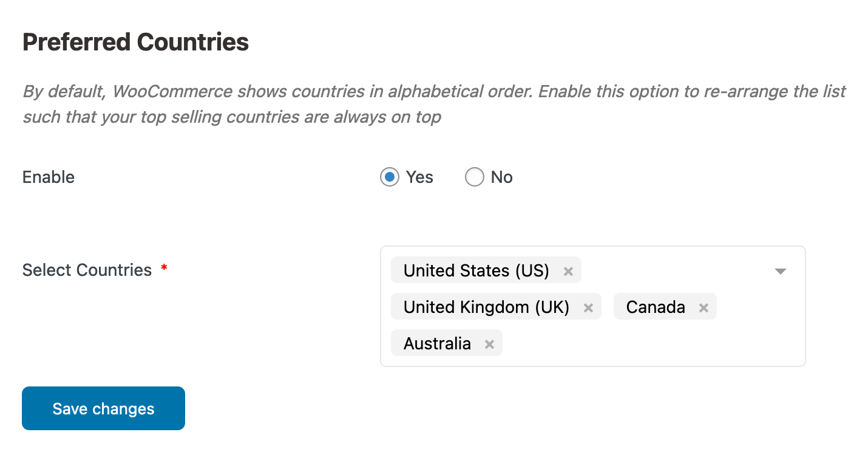Remove Australia from the preferred countries list
The width and height of the screenshot is (868, 463).
489,343
